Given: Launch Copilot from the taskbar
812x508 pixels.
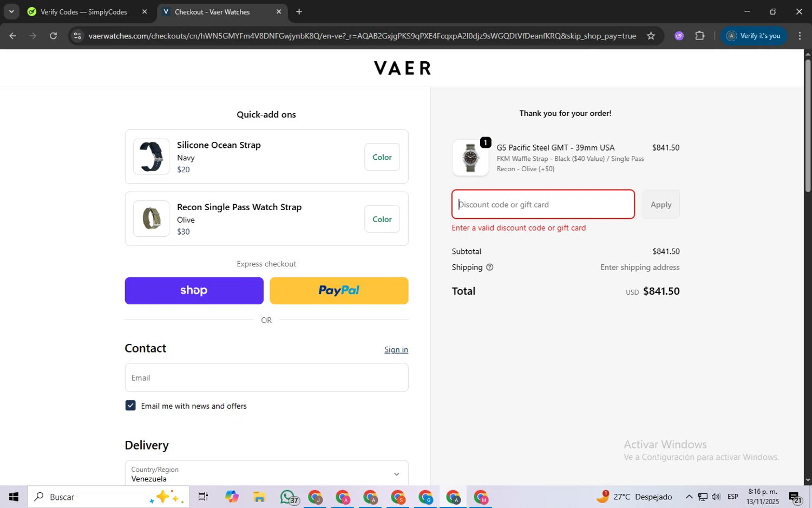Looking at the screenshot, I should pos(232,497).
